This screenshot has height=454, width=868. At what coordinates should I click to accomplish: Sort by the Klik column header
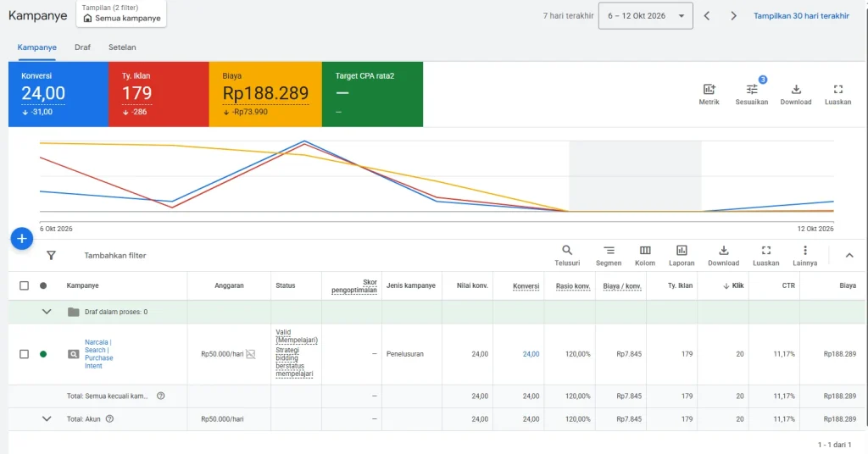pos(733,286)
